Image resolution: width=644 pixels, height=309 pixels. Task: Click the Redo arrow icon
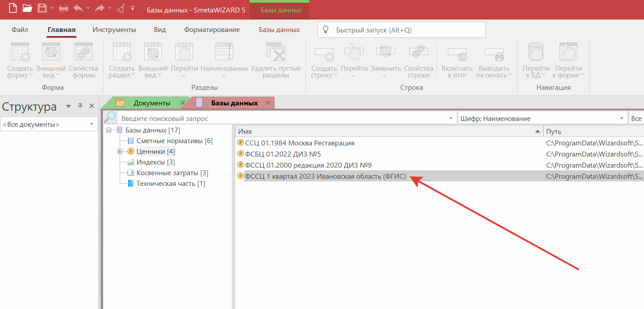coord(100,8)
